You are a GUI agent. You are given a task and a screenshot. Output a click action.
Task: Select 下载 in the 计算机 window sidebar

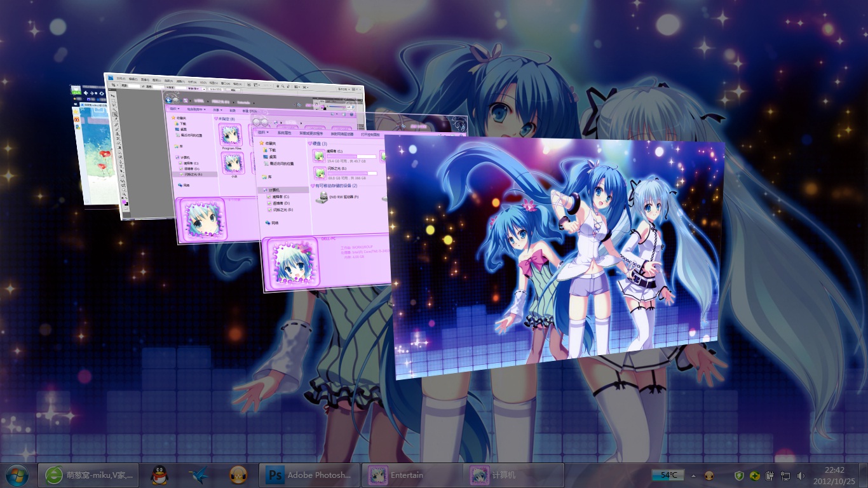[271, 150]
